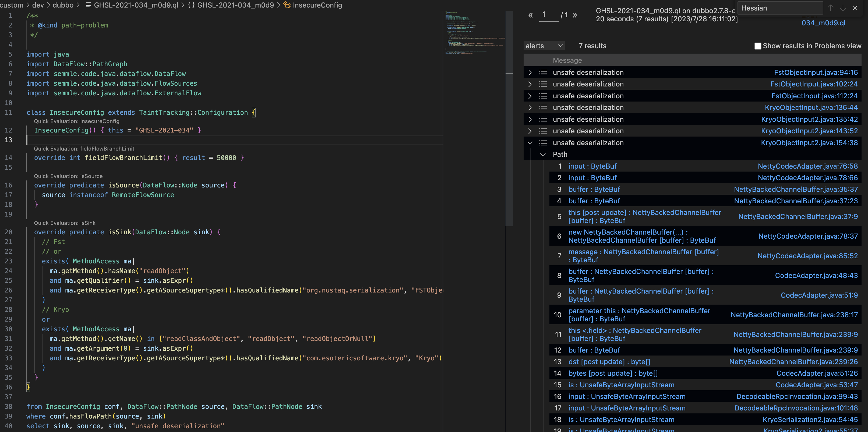Run Quick Evaluation: fieldFlowBranchLimit code lens
868x432 pixels.
(x=84, y=149)
